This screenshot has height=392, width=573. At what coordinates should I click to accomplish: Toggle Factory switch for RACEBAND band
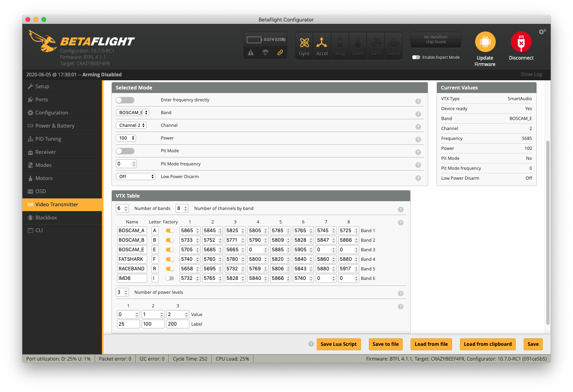click(x=170, y=269)
